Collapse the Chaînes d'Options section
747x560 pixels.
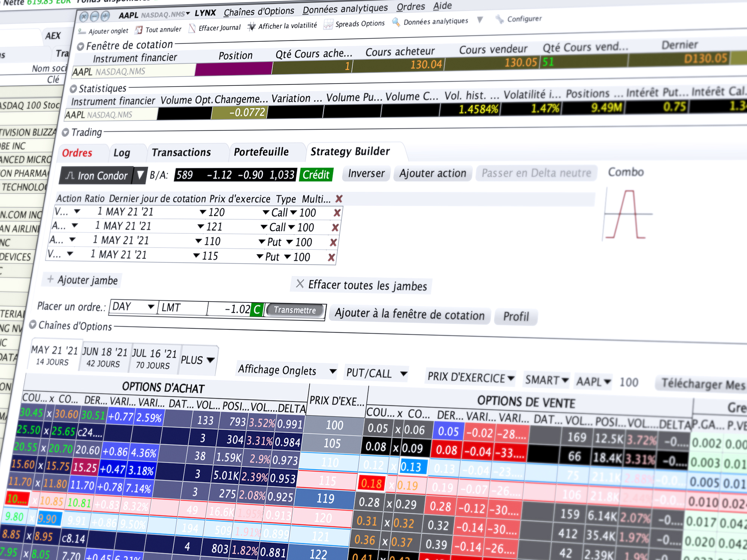[x=33, y=324]
